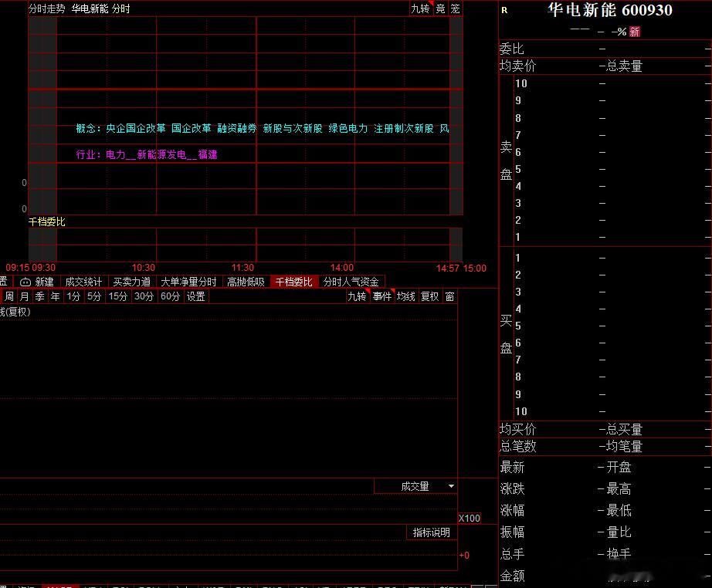This screenshot has height=588, width=712.
Task: Open the 国企改革 concept link
Action: (x=192, y=128)
